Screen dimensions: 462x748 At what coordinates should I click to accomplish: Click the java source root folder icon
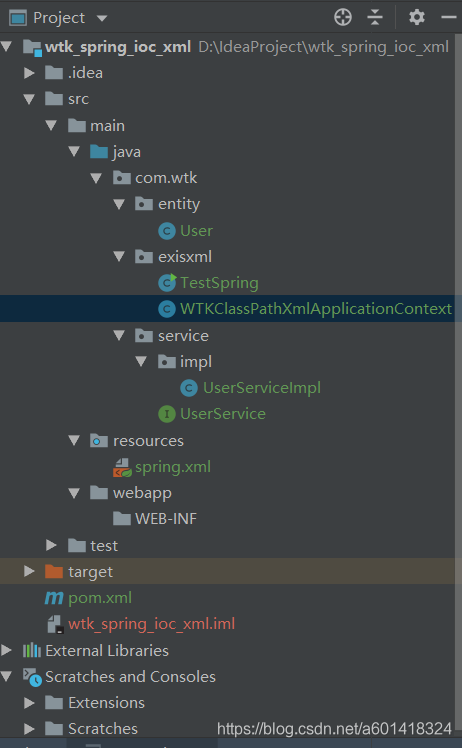point(99,152)
